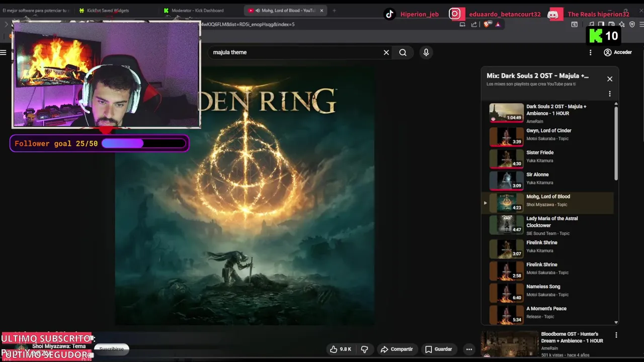644x362 pixels.
Task: Close the Mix playlist panel
Action: coord(610,79)
